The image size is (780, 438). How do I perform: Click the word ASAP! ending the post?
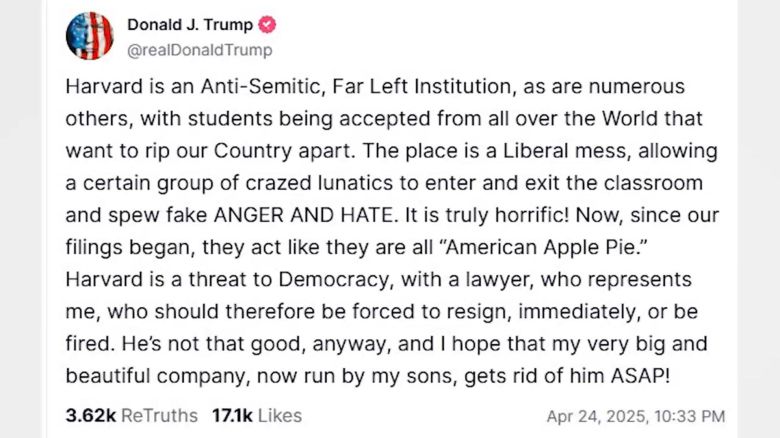pos(640,376)
